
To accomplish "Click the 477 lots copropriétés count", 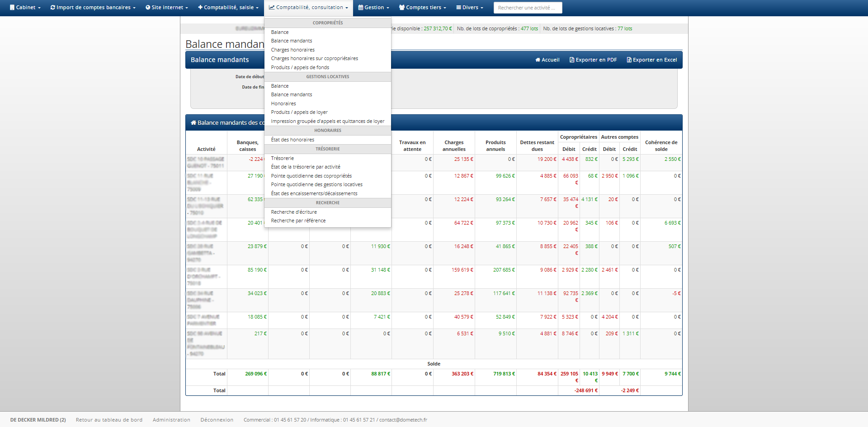I will click(529, 28).
